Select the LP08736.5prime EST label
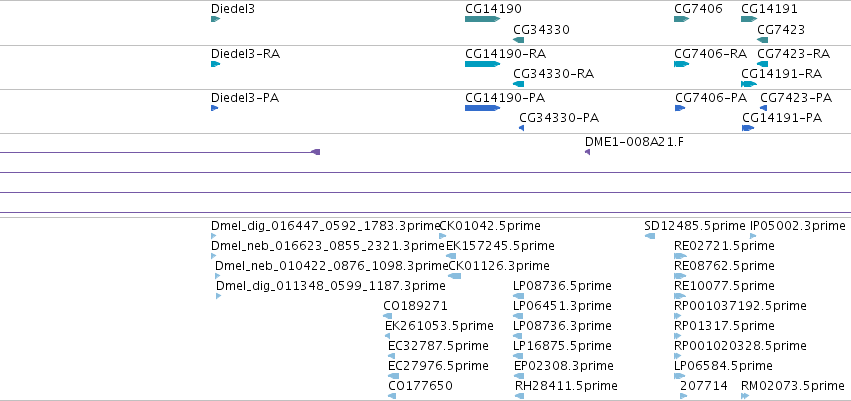The width and height of the screenshot is (851, 401). point(562,286)
